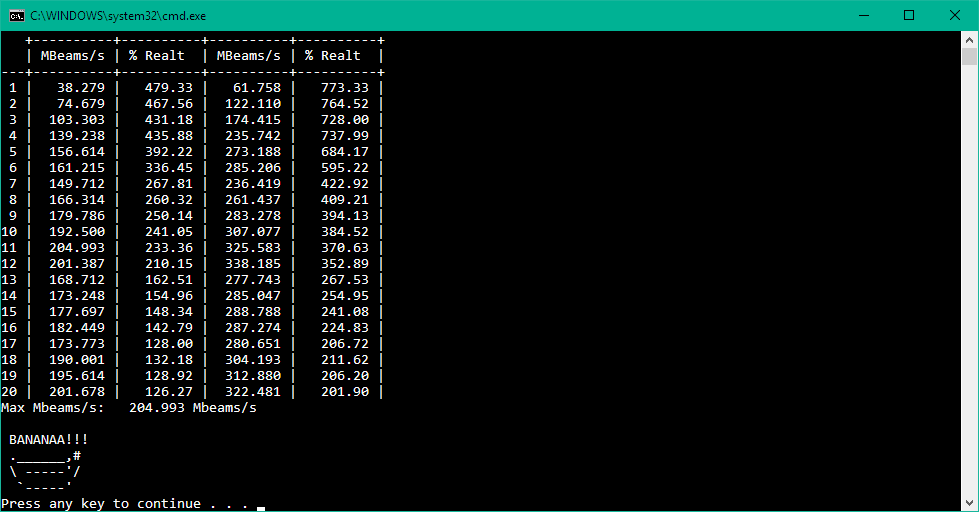The height and width of the screenshot is (512, 979).
Task: Click the BANANAA!!! text
Action: point(49,440)
